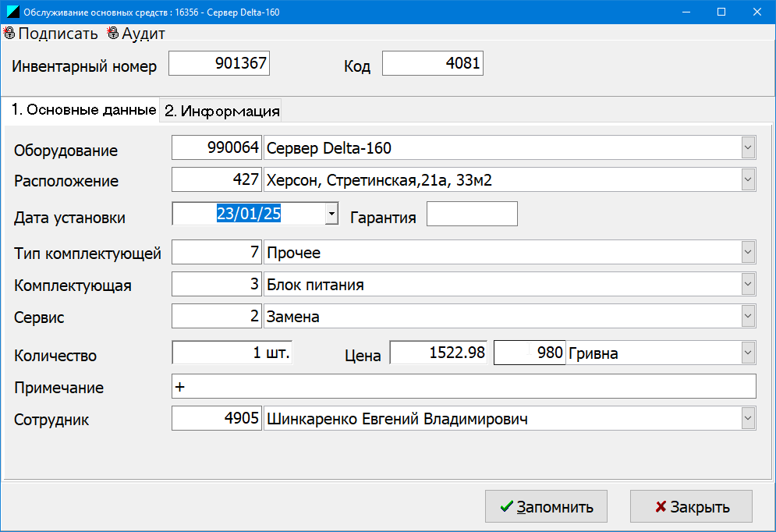Screen dimensions: 776x532
Task: Click the Примечание text field
Action: point(464,386)
